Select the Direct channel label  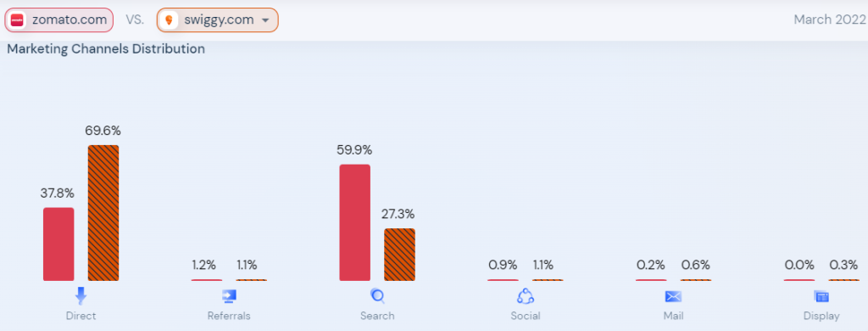point(81,316)
